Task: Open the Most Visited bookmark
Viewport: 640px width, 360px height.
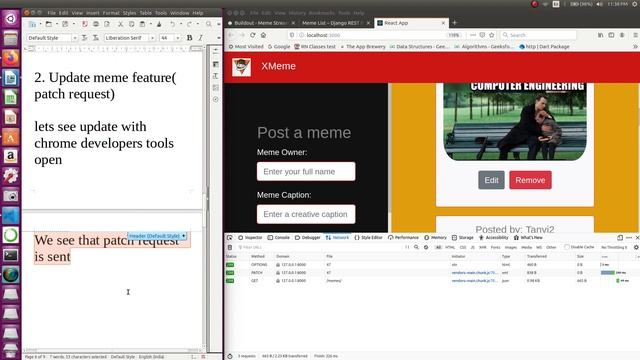Action: click(x=246, y=47)
